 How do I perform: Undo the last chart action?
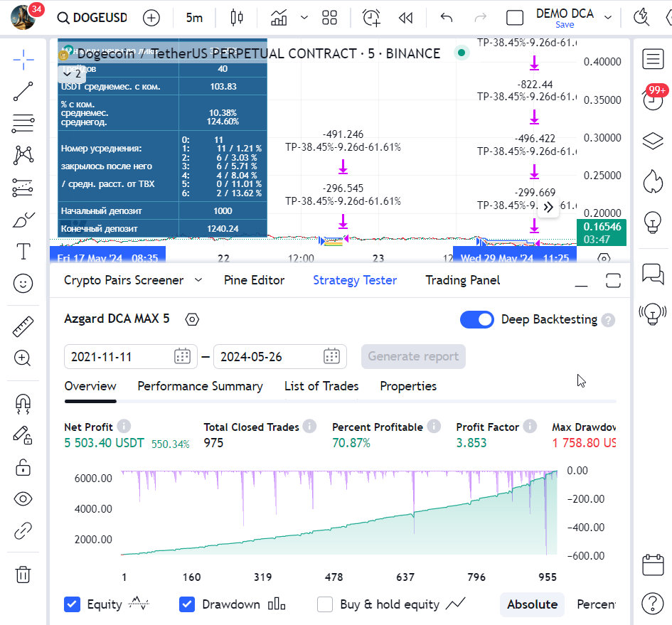click(447, 18)
